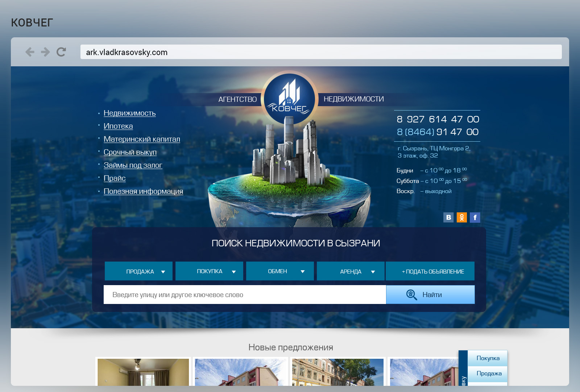Select the Продажа side tab
This screenshot has width=580, height=392.
click(488, 374)
